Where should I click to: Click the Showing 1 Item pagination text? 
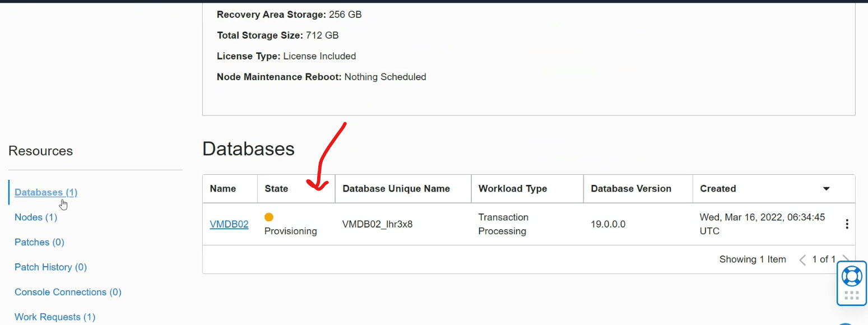pos(753,259)
